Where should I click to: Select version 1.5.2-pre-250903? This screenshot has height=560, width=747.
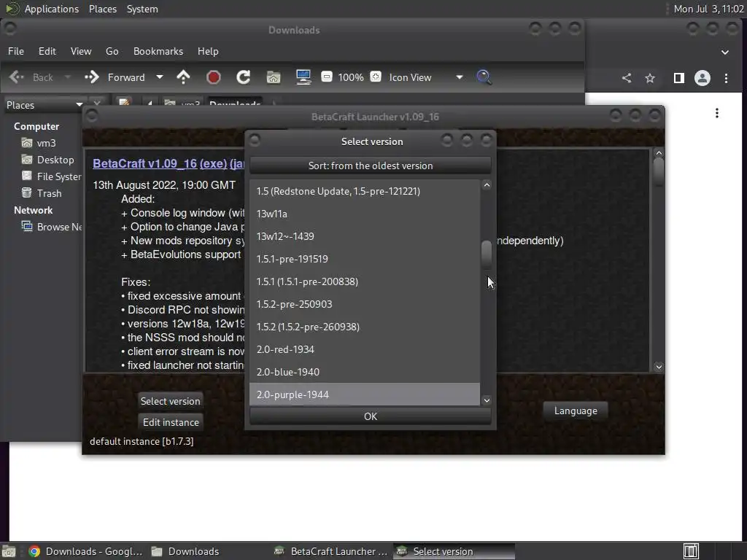coord(365,304)
